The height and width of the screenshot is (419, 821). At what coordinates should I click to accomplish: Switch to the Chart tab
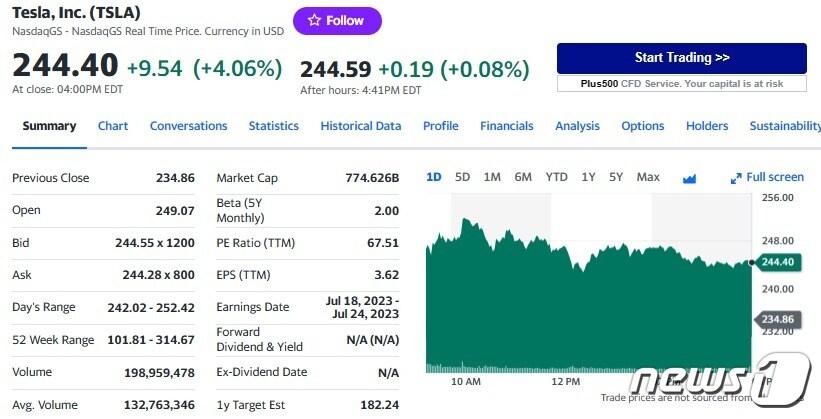tap(113, 126)
